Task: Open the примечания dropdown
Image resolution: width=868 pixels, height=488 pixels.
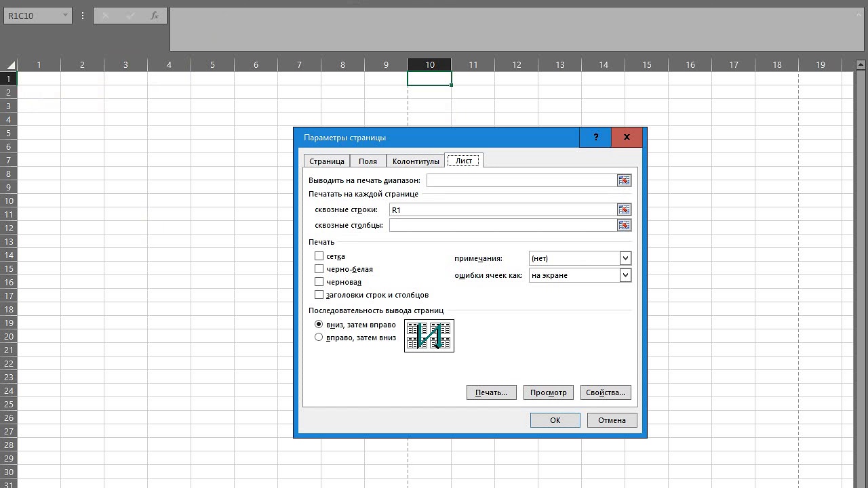Action: pos(625,258)
